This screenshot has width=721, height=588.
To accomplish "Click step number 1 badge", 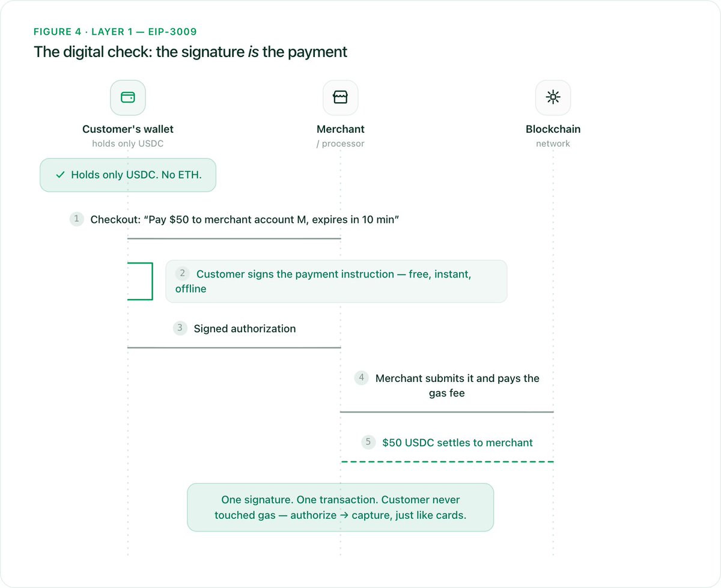I will pyautogui.click(x=76, y=219).
